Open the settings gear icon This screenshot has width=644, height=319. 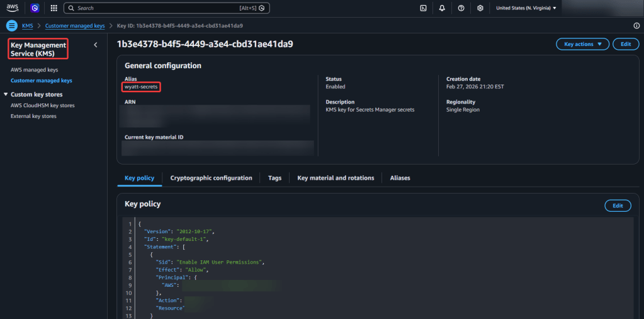tap(480, 8)
